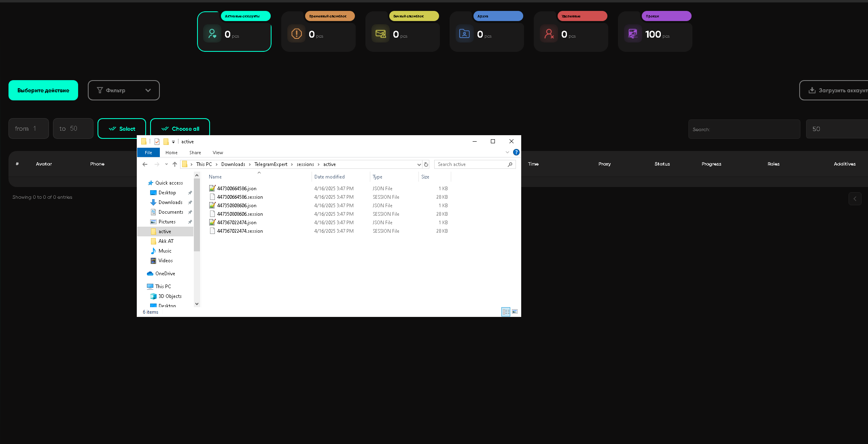Click the temporary spamblock warning icon
This screenshot has width=868, height=444.
point(297,34)
